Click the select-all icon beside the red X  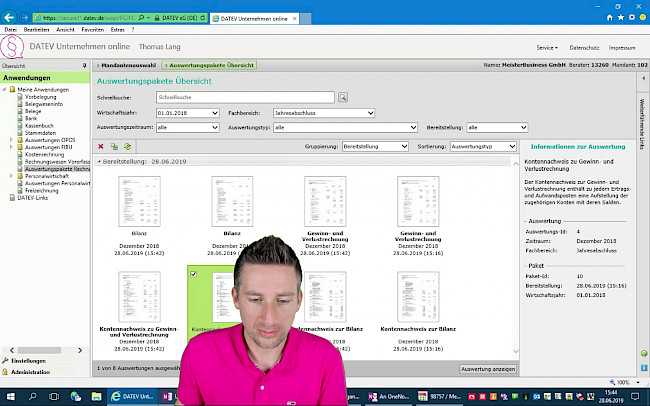[x=114, y=146]
